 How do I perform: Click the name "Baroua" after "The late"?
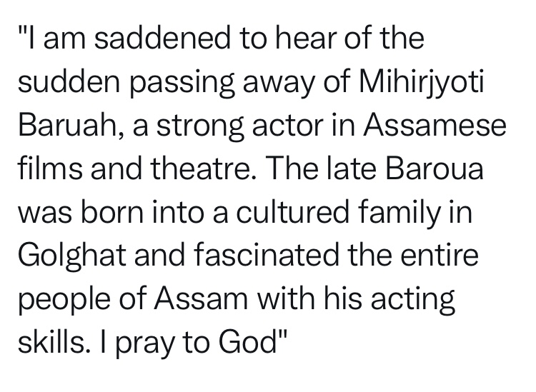[435, 169]
